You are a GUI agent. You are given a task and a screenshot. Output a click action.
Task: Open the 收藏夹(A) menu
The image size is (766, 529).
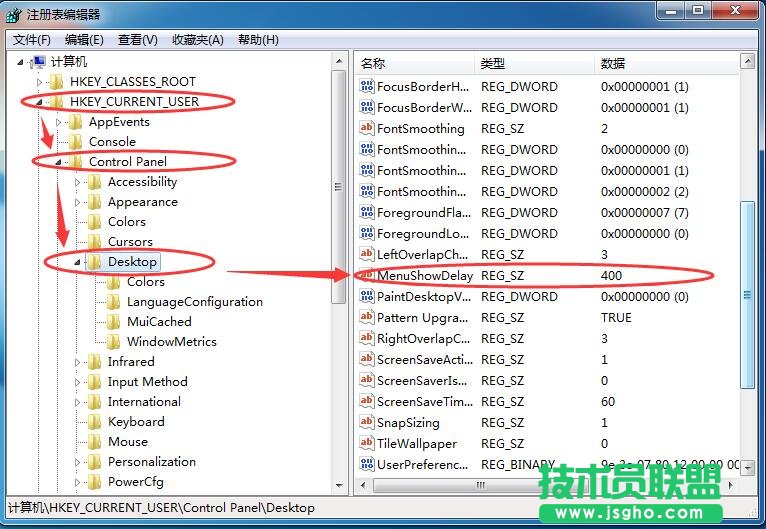[x=198, y=40]
